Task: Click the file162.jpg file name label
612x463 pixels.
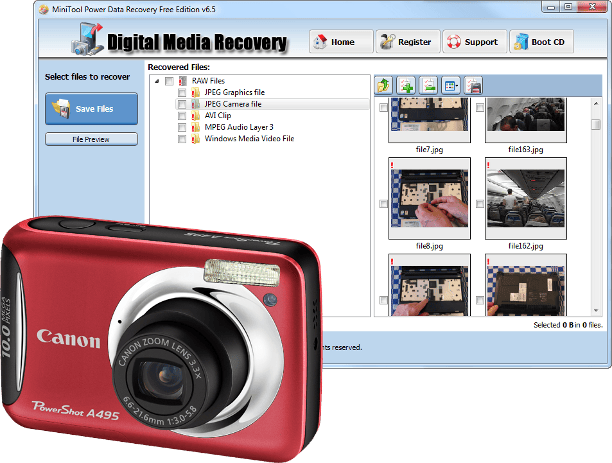Action: point(526,246)
